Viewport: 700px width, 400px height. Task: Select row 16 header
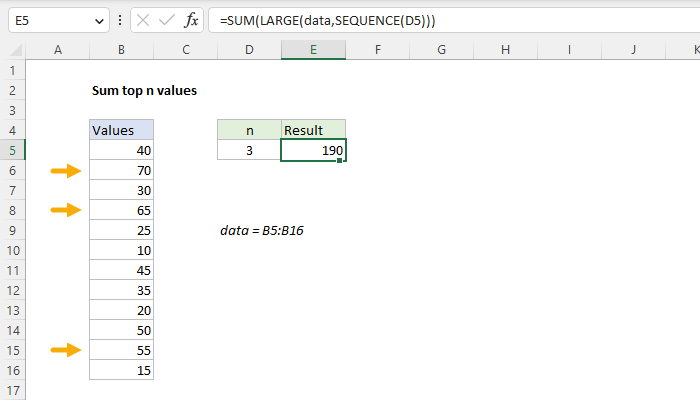(x=12, y=371)
